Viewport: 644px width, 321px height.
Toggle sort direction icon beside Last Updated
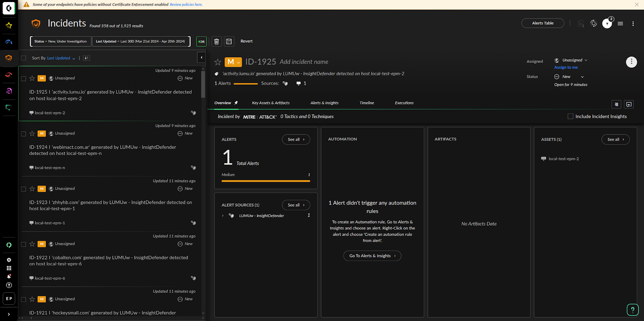point(87,58)
